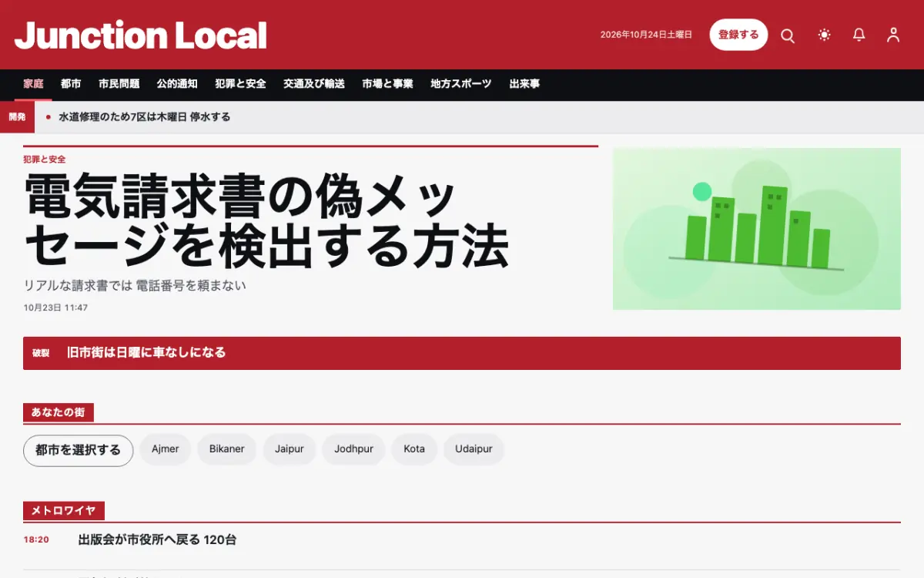Viewport: 924px width, 578px height.
Task: Select the Ajmer city chip
Action: 166,449
